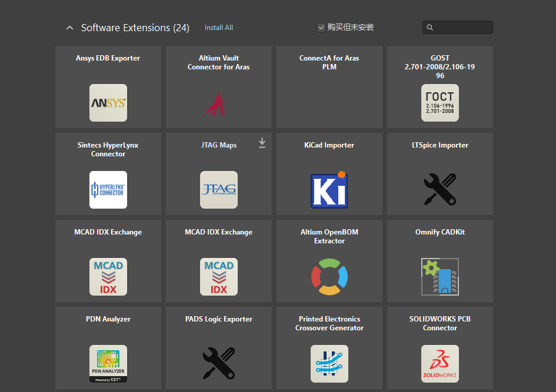556x392 pixels.
Task: Open the PADS Logic Exporter tools icon
Action: coord(219,363)
